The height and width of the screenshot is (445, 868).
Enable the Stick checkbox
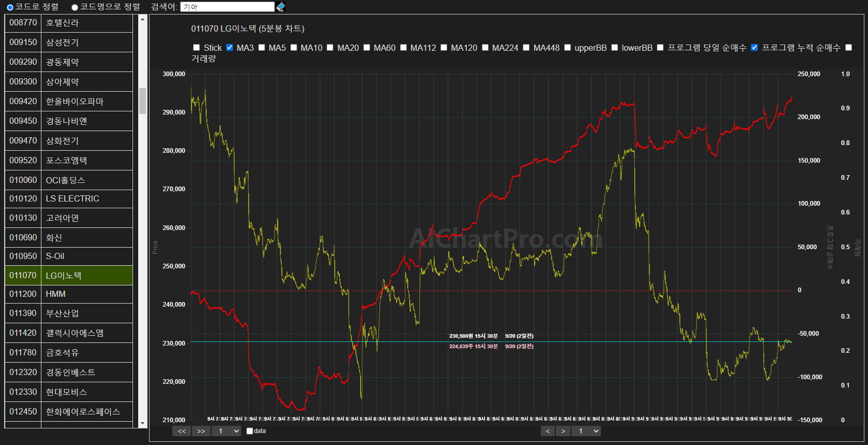point(197,48)
